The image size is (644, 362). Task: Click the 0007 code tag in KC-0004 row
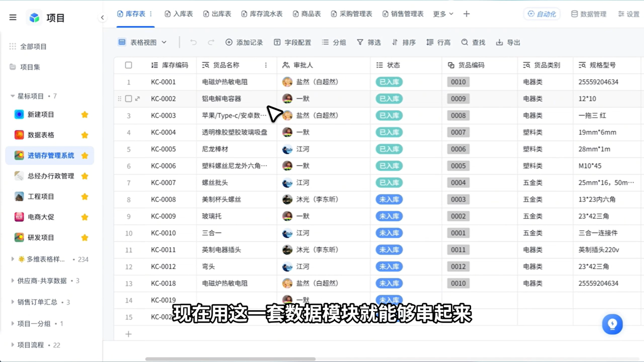(458, 132)
